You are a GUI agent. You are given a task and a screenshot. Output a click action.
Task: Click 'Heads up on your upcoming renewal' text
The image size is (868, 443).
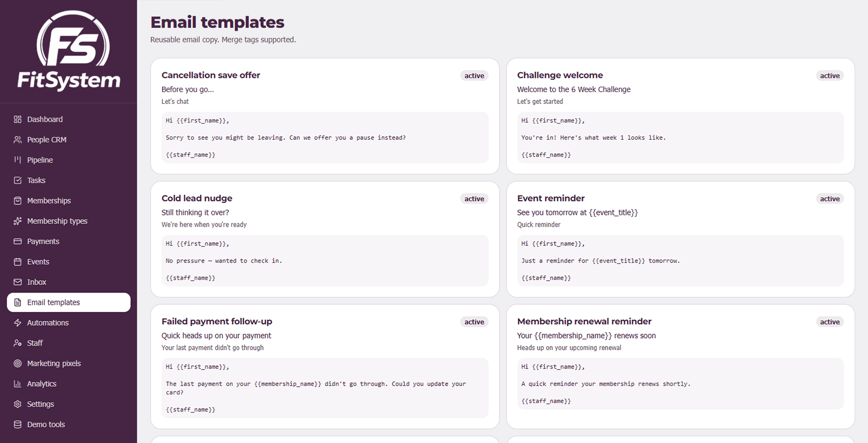569,348
